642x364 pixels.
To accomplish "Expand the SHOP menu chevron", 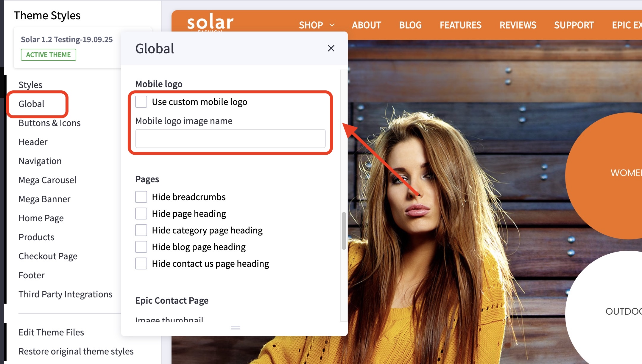I will [332, 25].
